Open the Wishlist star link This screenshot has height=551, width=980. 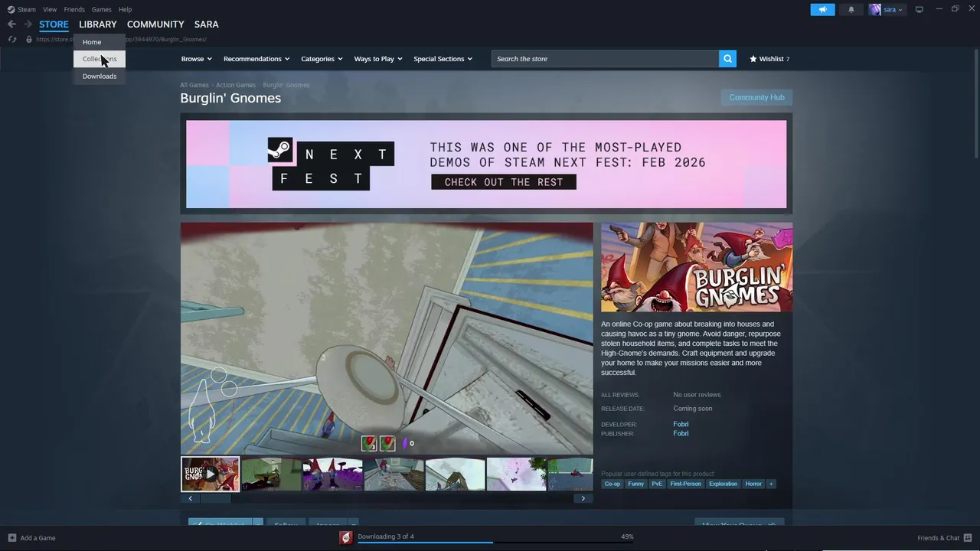click(x=769, y=59)
